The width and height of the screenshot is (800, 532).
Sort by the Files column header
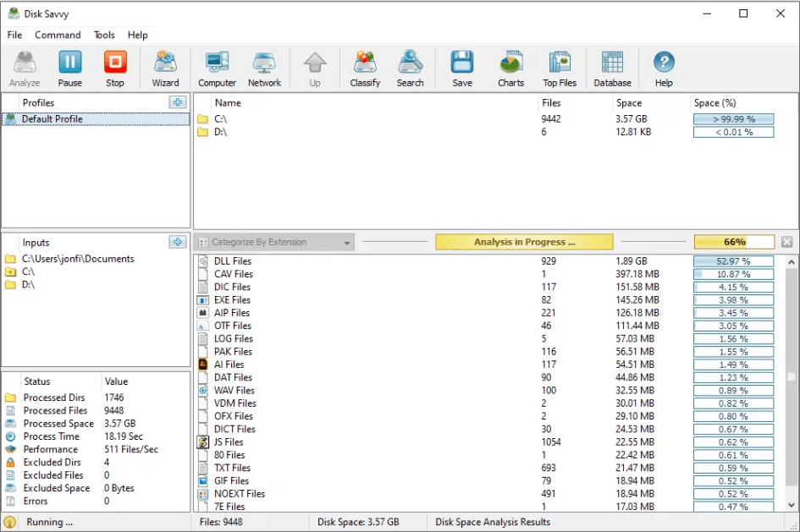[x=551, y=103]
